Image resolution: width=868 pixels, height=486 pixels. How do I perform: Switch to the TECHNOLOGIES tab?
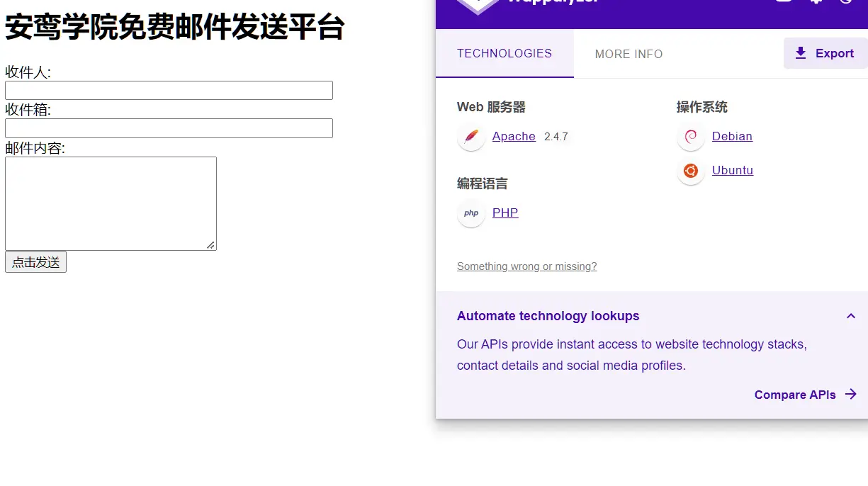coord(505,54)
